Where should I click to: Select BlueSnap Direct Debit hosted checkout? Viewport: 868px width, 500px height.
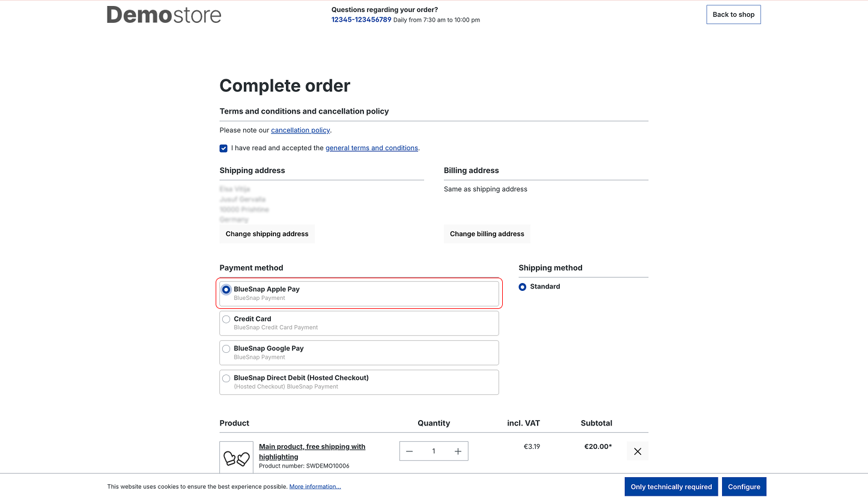(226, 378)
